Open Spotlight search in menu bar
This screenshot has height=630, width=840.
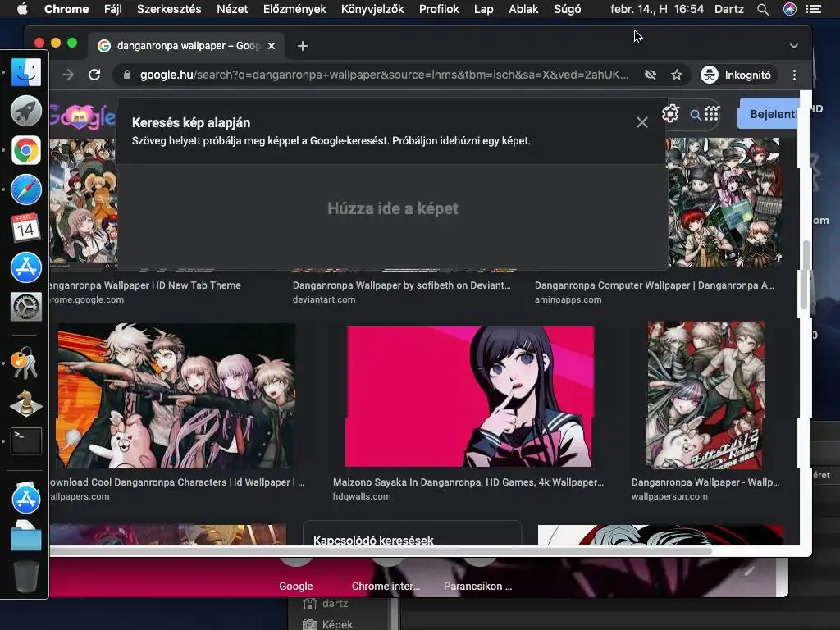[763, 9]
